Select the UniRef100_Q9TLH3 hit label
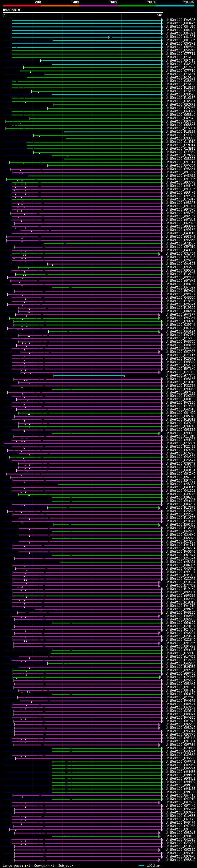This screenshot has width=197, height=868. tap(180, 829)
